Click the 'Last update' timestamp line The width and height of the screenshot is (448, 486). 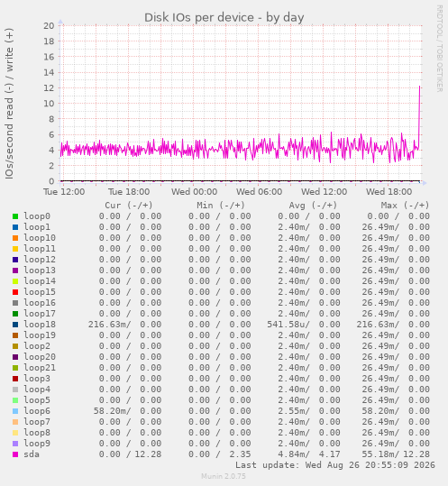pos(335,465)
